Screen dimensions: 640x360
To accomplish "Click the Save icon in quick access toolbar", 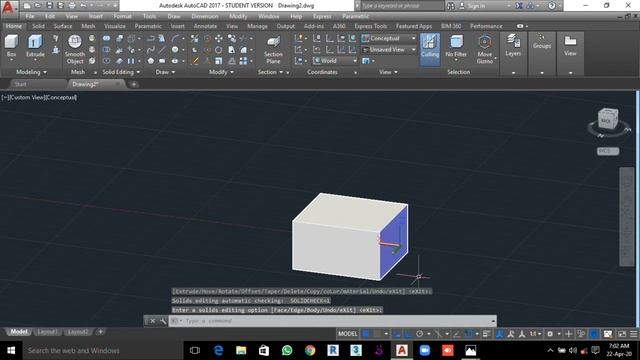I will point(49,6).
